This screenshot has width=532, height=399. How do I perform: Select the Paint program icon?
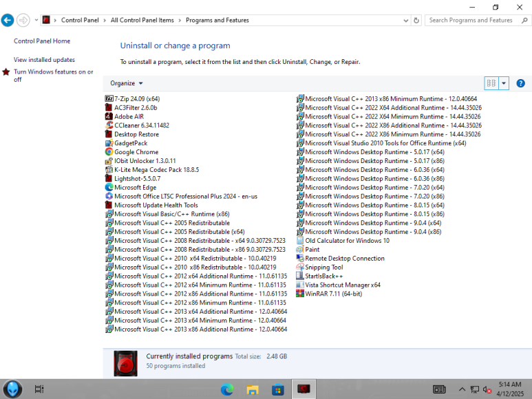300,249
